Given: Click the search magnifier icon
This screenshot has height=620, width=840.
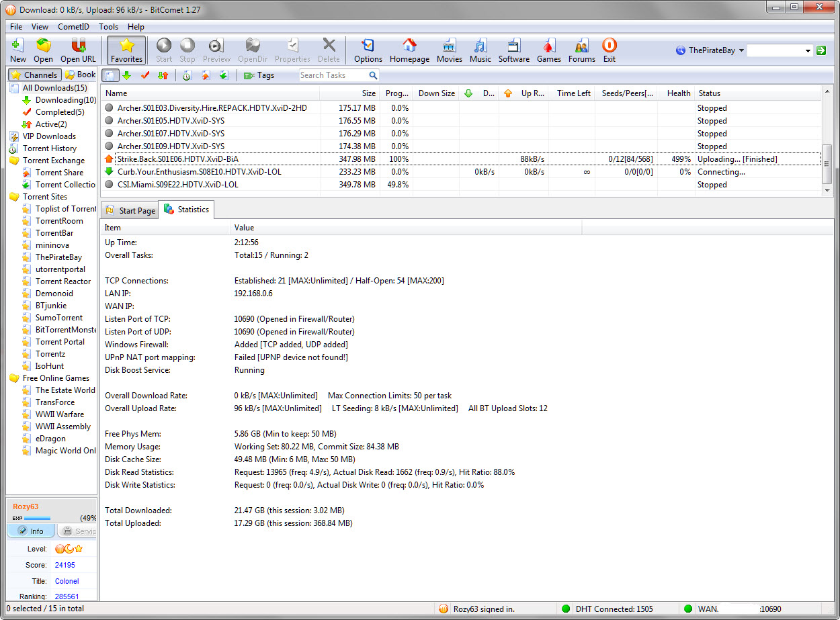Looking at the screenshot, I should 373,75.
